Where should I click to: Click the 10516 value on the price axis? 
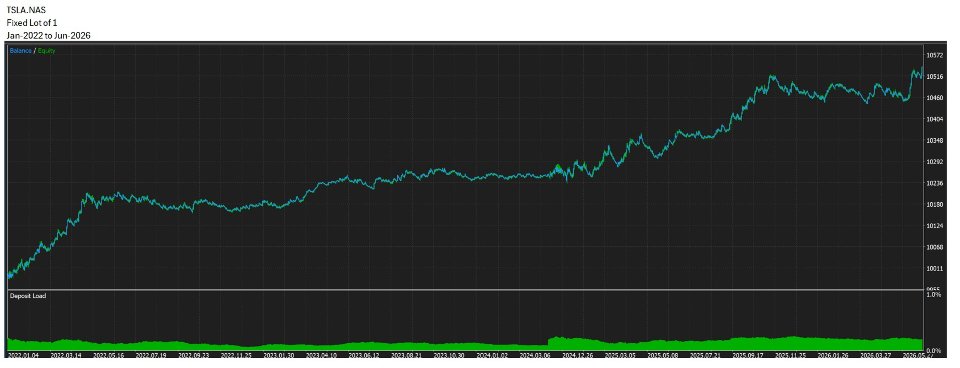[934, 77]
